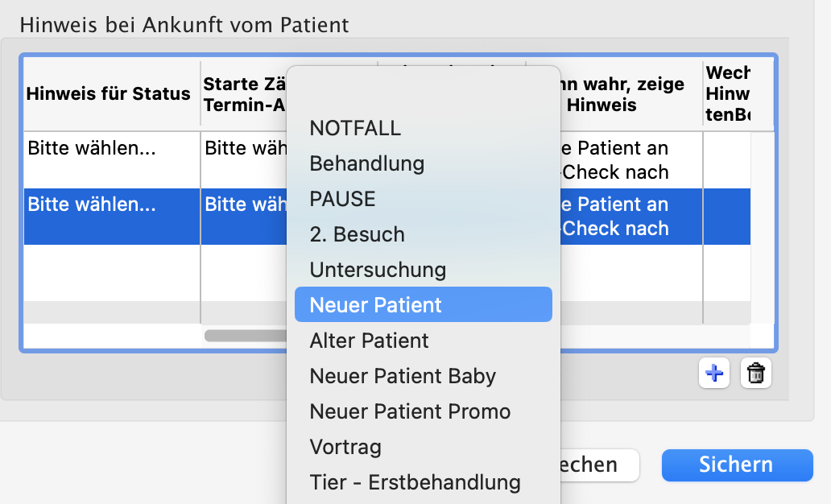Screen dimensions: 831x504
Task: Select '2. Besuch' option
Action: point(357,234)
